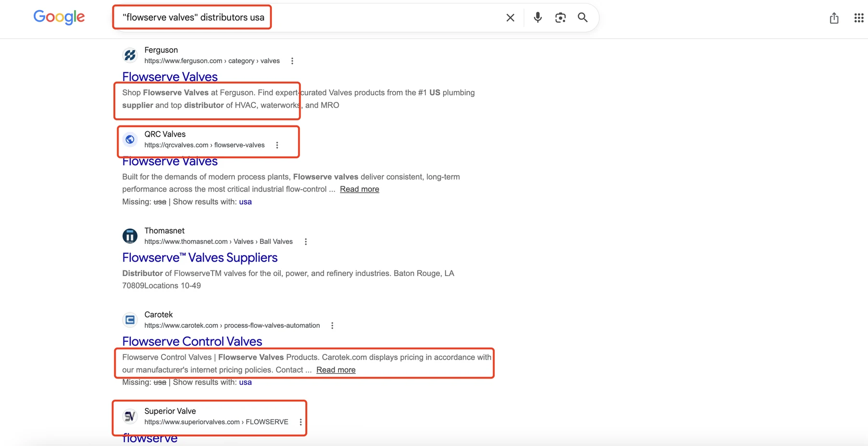Image resolution: width=868 pixels, height=446 pixels.
Task: Open the Superior Valve 'flowserve' result title
Action: click(x=149, y=438)
